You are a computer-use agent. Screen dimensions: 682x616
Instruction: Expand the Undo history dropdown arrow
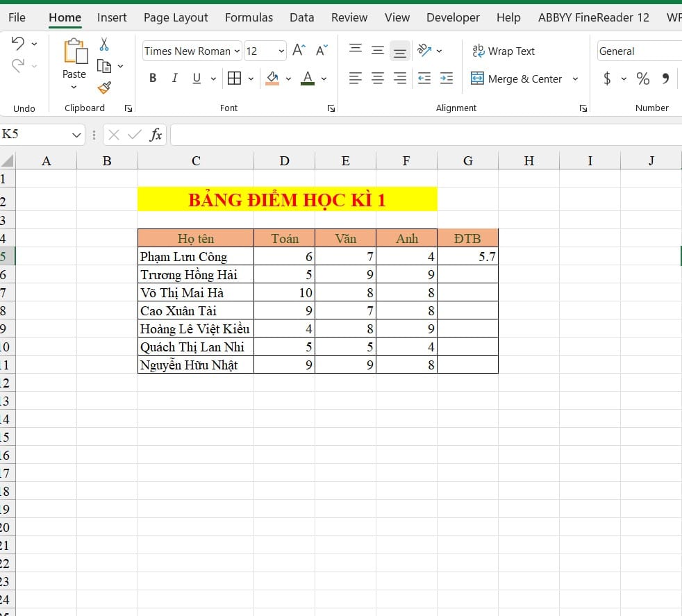tap(34, 44)
